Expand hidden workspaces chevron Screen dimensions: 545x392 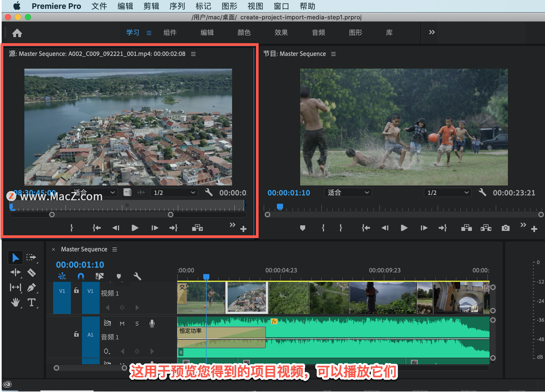point(432,32)
